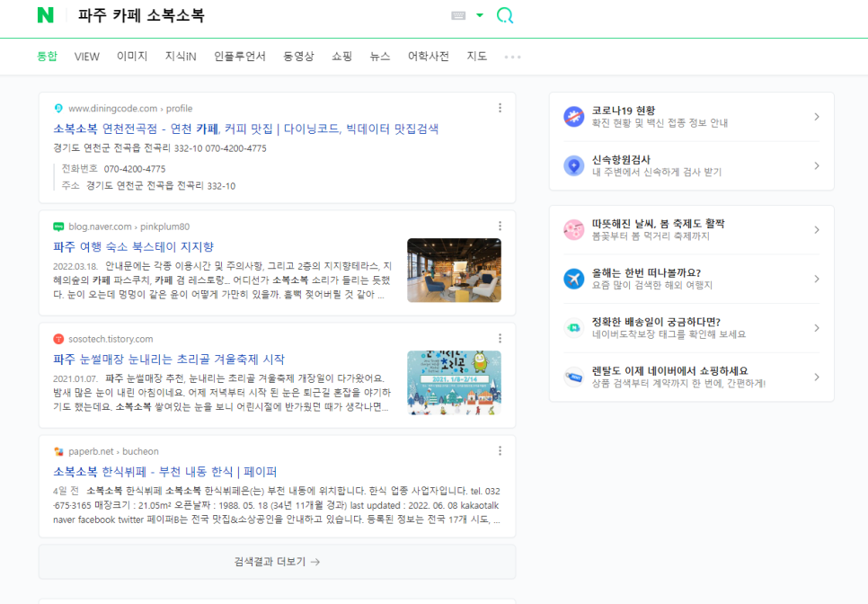Open 렌탈도 이제 네이버에서 쇼핑하세요
868x604 pixels.
(x=669, y=371)
